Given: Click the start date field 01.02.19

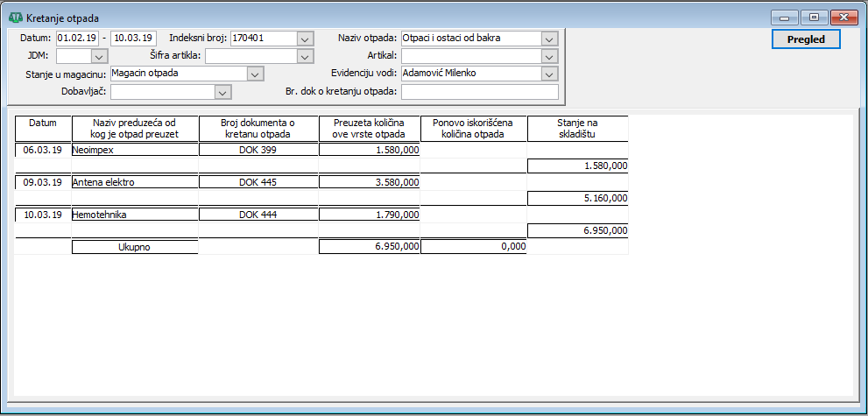Looking at the screenshot, I should coord(77,39).
